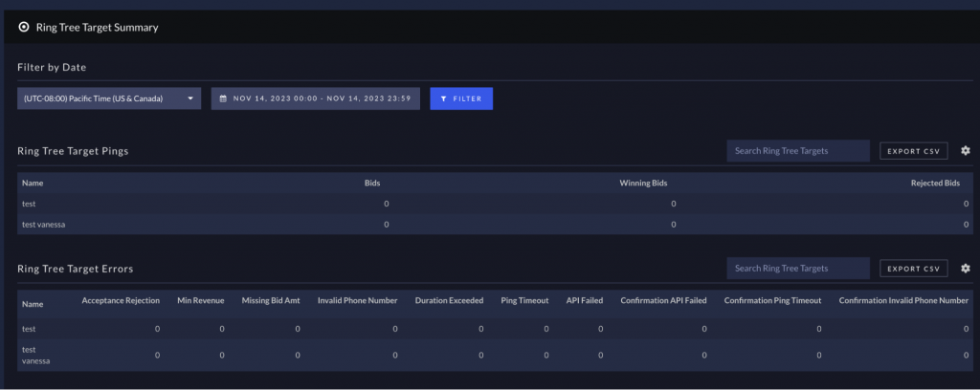Export CSV for Ring Tree Target Errors
Image resolution: width=980 pixels, height=390 pixels.
(x=913, y=269)
